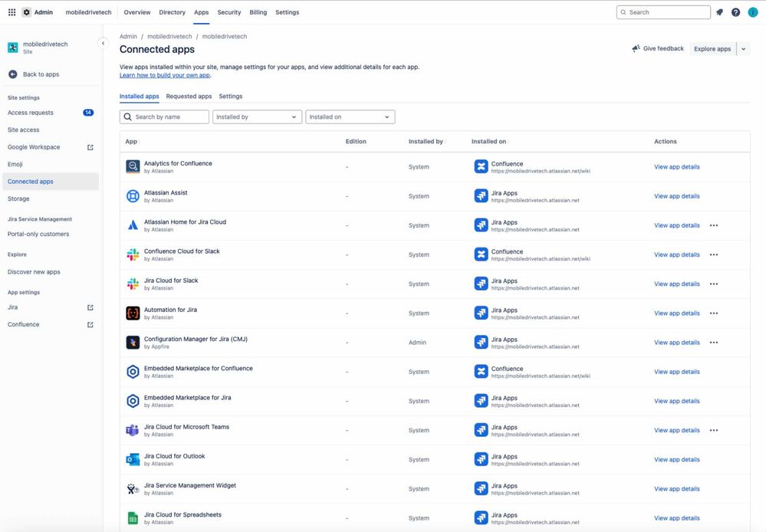Click the Search by name field
The height and width of the screenshot is (532, 766).
(164, 117)
